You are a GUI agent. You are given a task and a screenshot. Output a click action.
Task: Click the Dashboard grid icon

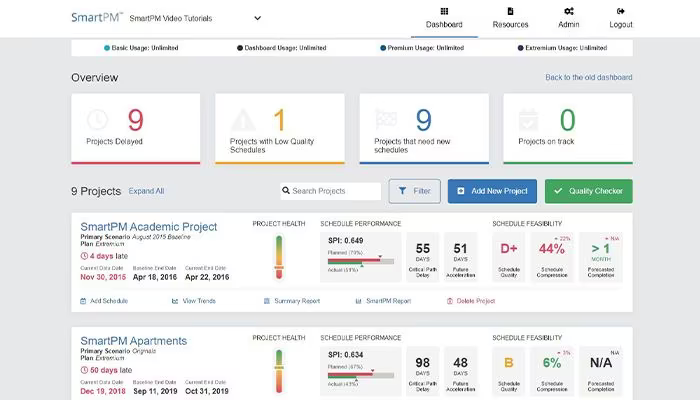coord(444,11)
